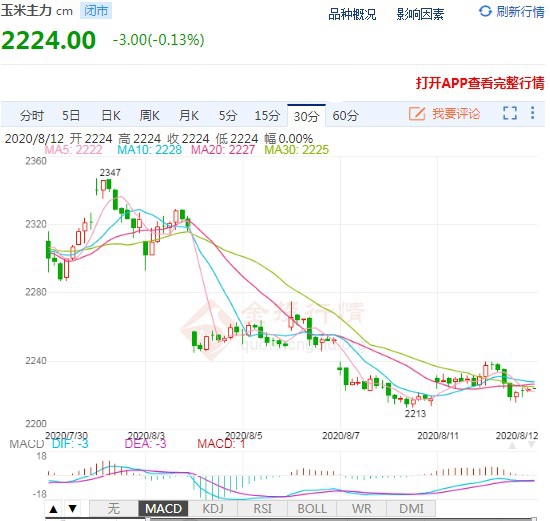This screenshot has width=550, height=521.
Task: Click the 2020/8/12 开 2224 quote info line
Action: point(159,139)
